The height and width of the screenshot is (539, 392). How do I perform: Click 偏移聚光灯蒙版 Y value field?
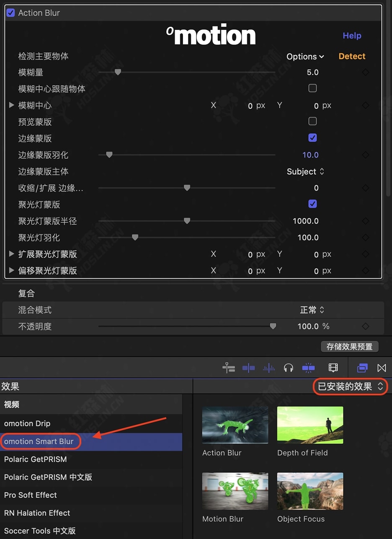[x=316, y=271]
